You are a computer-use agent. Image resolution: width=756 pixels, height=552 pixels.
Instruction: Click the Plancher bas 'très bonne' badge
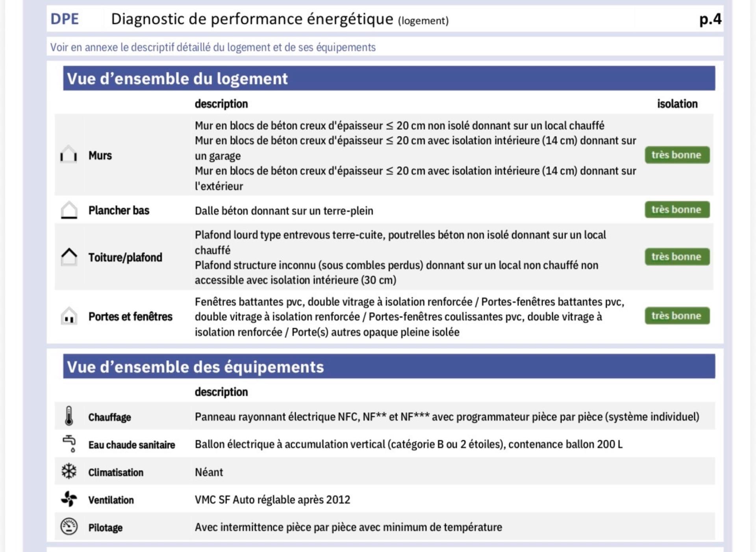coord(677,210)
